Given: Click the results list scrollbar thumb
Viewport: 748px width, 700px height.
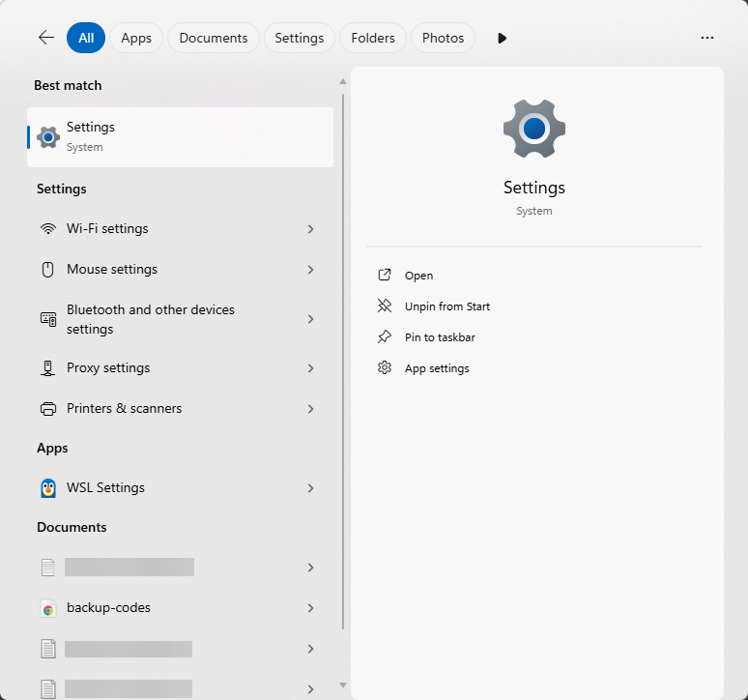Looking at the screenshot, I should pyautogui.click(x=342, y=362).
